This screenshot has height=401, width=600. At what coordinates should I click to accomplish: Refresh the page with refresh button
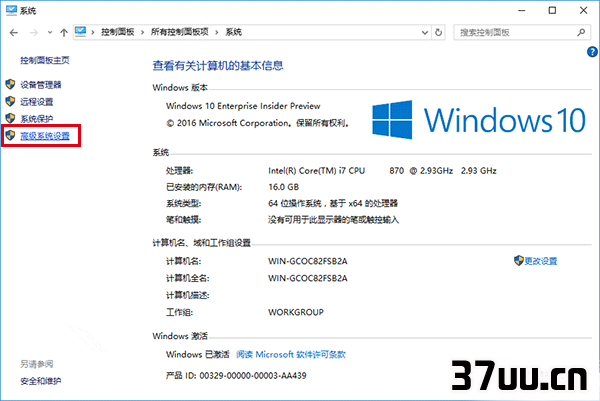pos(439,33)
